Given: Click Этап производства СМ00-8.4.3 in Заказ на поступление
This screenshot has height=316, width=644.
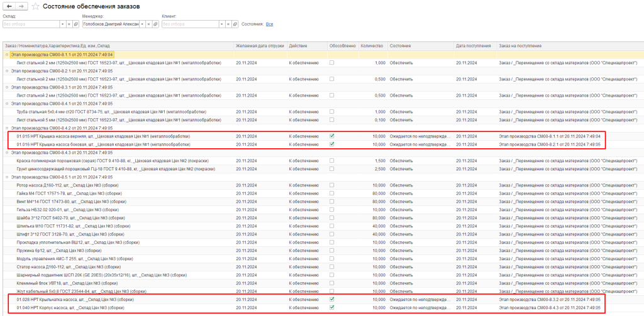Looking at the screenshot, I should [550, 307].
